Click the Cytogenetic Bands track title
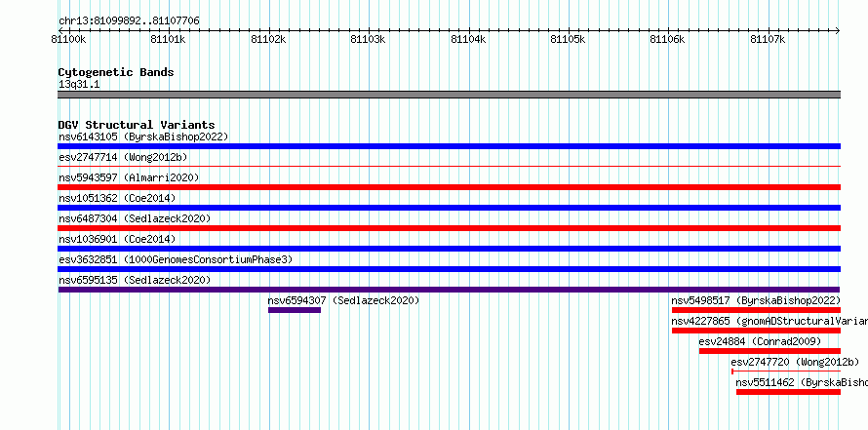This screenshot has height=430, width=868. point(116,72)
